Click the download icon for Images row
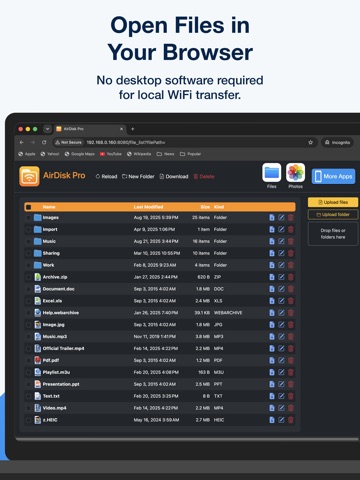 click(272, 218)
